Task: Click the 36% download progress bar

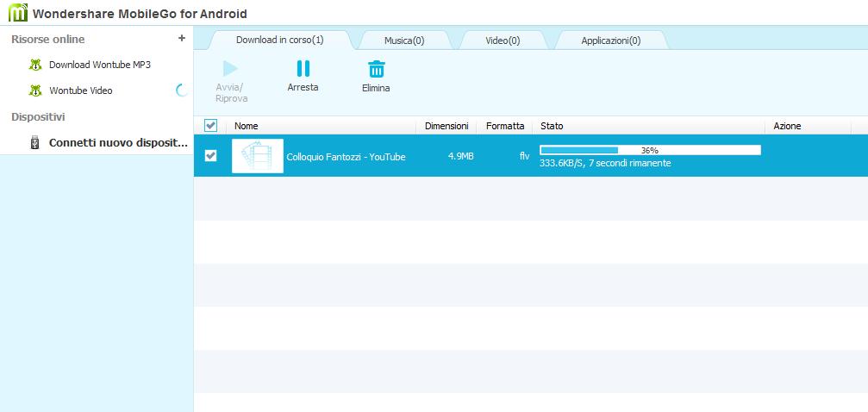Action: tap(650, 150)
